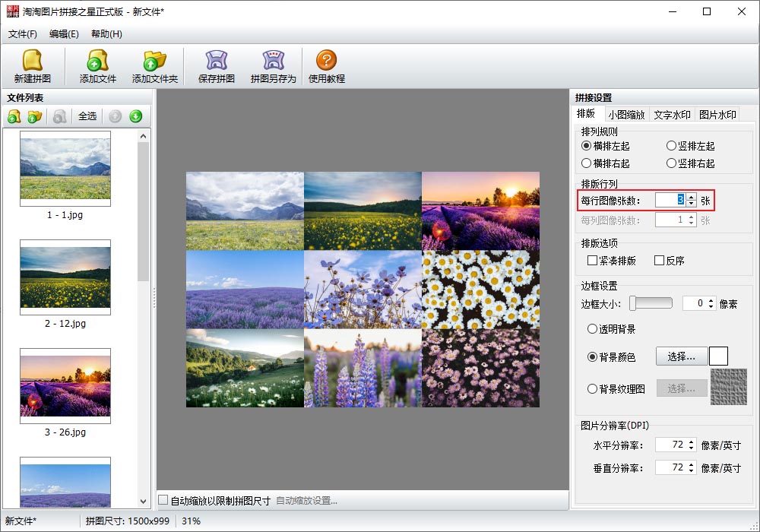Image resolution: width=760 pixels, height=532 pixels.
Task: Open the 文件(F) menu
Action: point(22,34)
